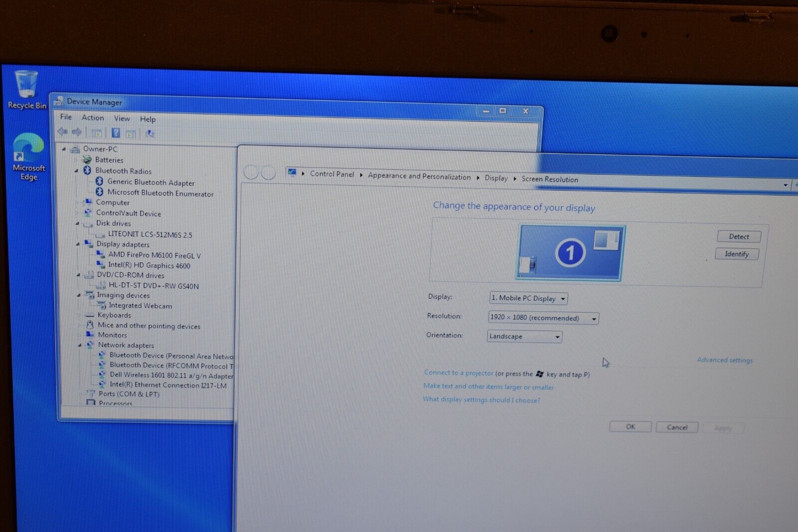Collapse the Disk drives tree node

(x=77, y=223)
